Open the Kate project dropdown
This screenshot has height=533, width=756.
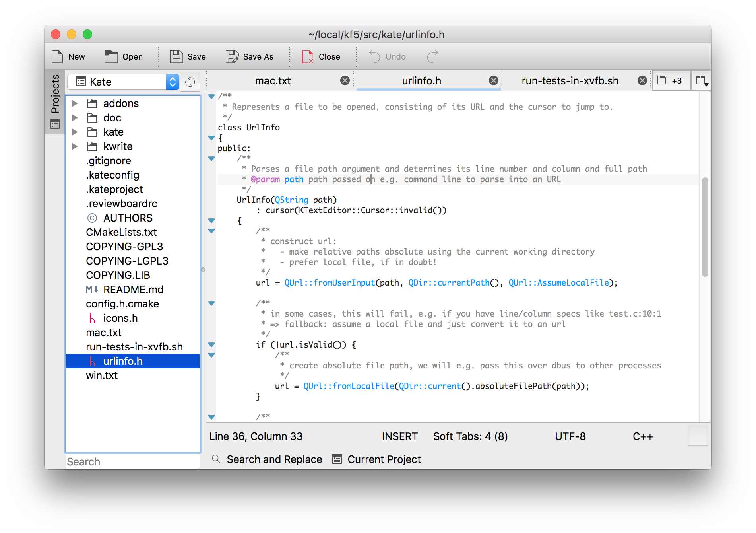(123, 82)
